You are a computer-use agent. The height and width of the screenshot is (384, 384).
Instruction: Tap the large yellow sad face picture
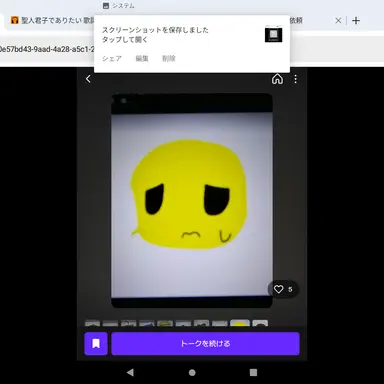point(192,200)
